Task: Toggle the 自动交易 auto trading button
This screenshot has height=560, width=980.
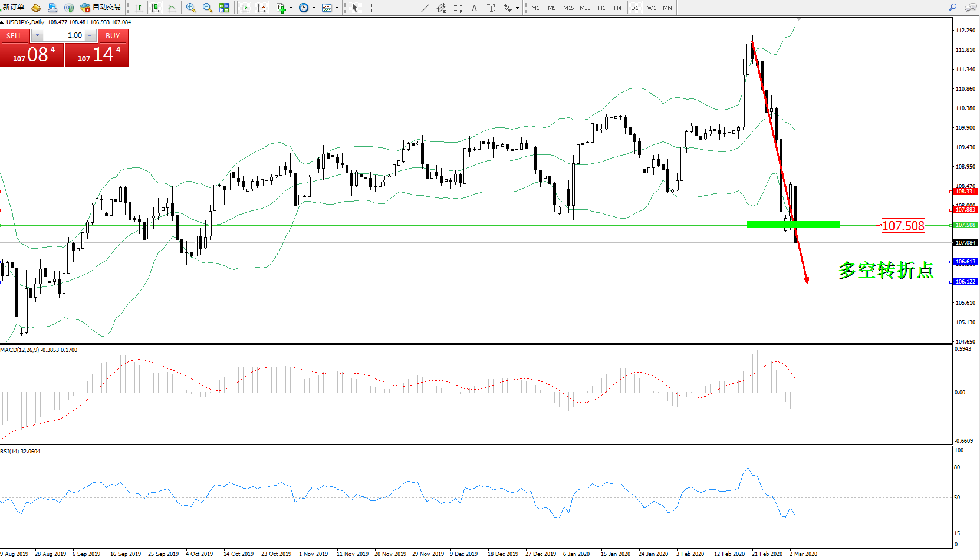Action: (101, 8)
